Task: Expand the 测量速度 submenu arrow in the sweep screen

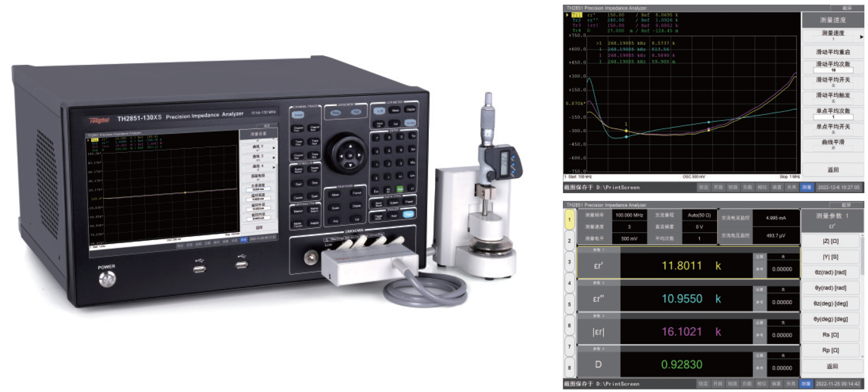Action: [862, 37]
